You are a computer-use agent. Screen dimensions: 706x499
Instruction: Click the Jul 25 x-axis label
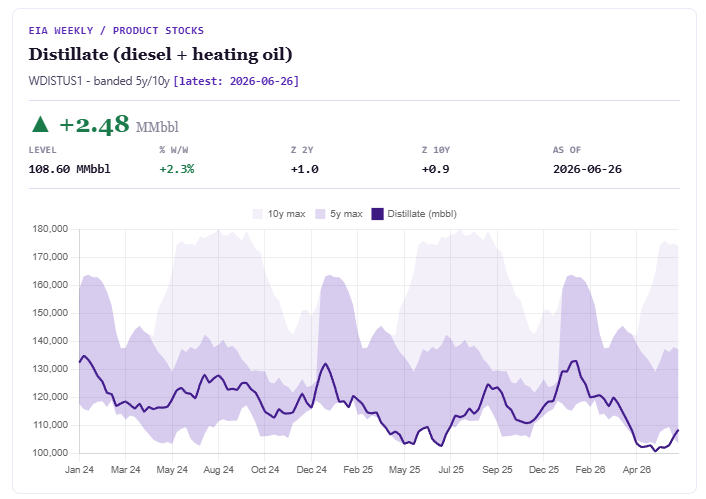[451, 470]
